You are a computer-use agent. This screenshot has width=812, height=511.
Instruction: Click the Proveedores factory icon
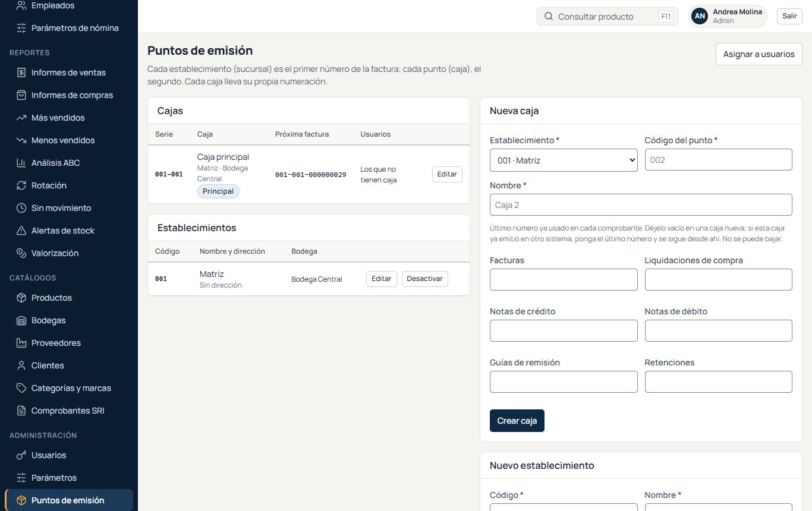(21, 343)
